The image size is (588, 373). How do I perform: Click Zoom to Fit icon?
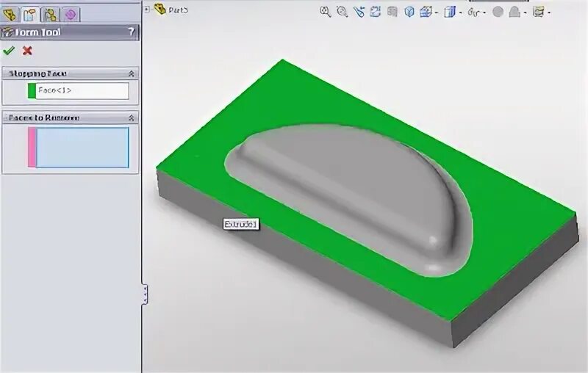pyautogui.click(x=325, y=12)
